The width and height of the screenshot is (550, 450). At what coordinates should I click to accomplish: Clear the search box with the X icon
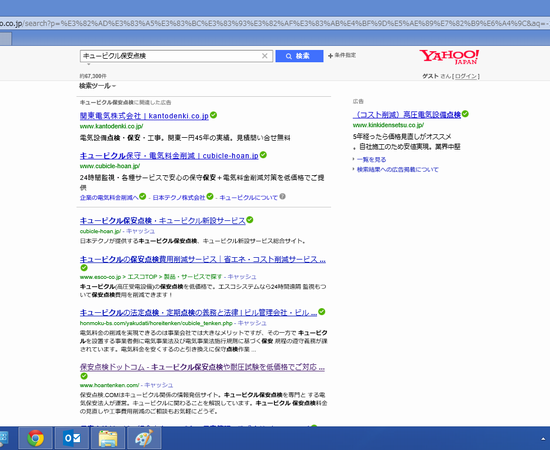(x=265, y=56)
